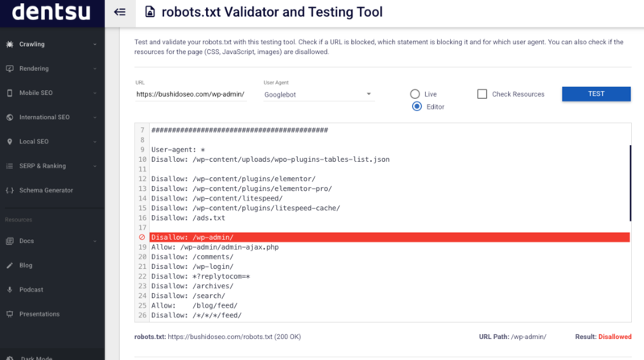Click the Docs newspaper icon

pos(10,241)
